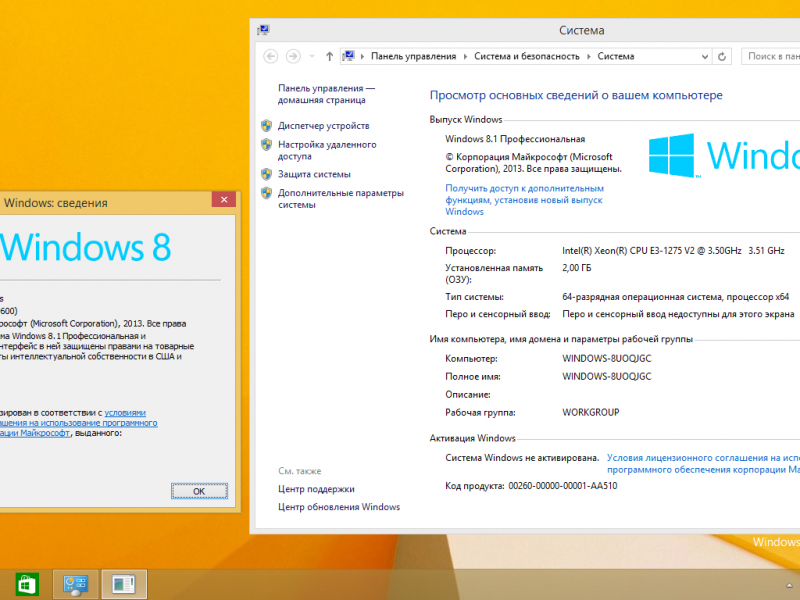
Task: Switch to the Windows: сведения taskbar icon
Action: tap(124, 584)
